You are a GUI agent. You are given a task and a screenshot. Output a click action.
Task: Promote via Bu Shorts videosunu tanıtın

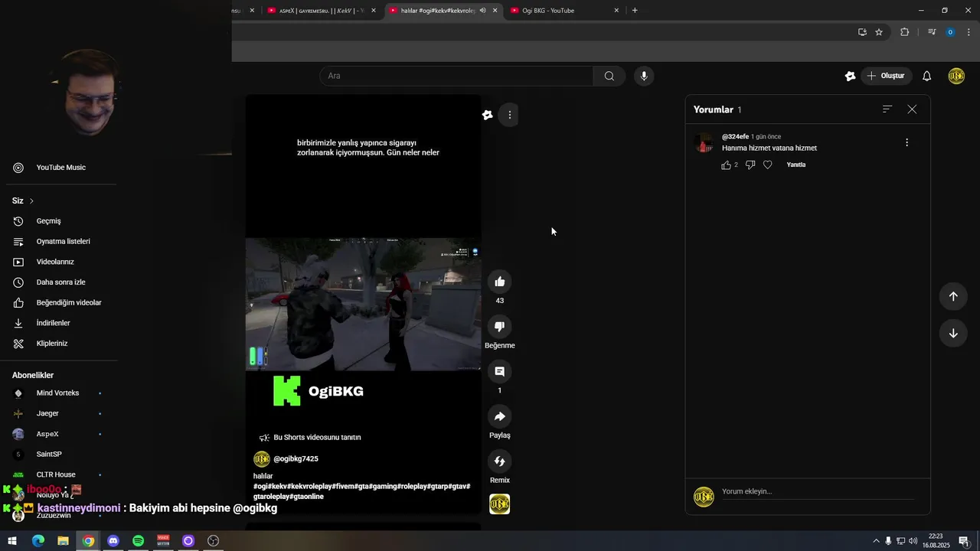[310, 438]
